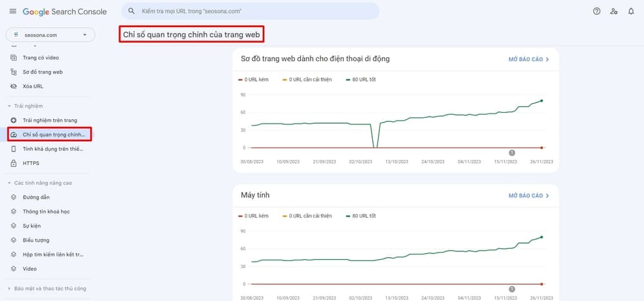Click '80 URL tốt' legend in Máy tính chart
The image size is (644, 301).
(361, 216)
